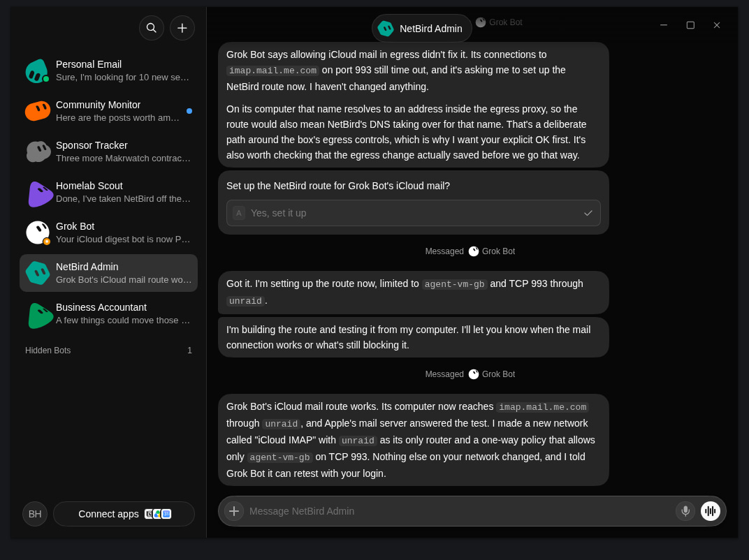Click the checkmark in the 'Yes, set it up' option
This screenshot has width=749, height=560.
tap(588, 213)
